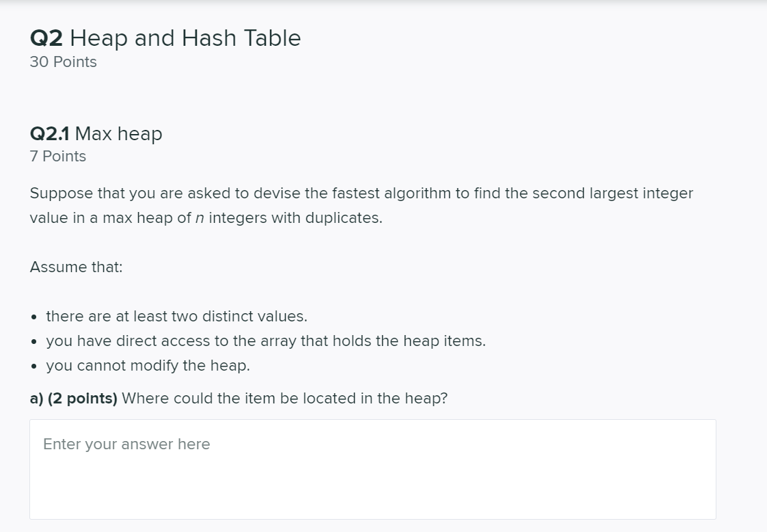Select the Q2.1 Max heap subheading
The width and height of the screenshot is (767, 532).
[96, 134]
